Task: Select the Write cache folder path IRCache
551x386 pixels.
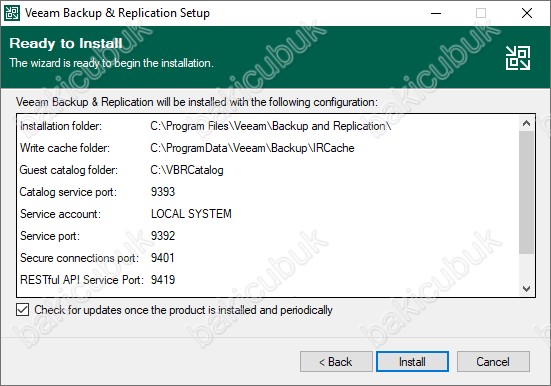Action: pyautogui.click(x=252, y=148)
